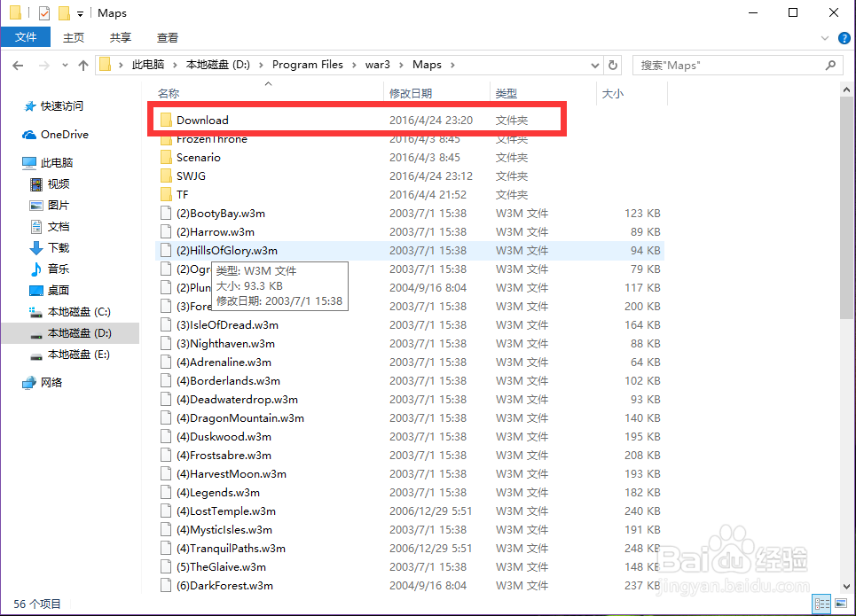Switch to large icons view in status bar
The height and width of the screenshot is (616, 856).
(841, 604)
